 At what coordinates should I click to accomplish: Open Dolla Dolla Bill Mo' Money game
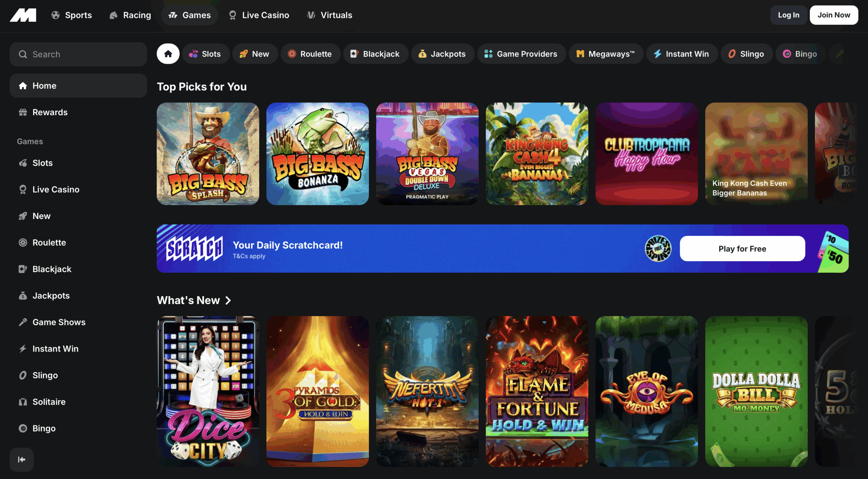point(756,391)
